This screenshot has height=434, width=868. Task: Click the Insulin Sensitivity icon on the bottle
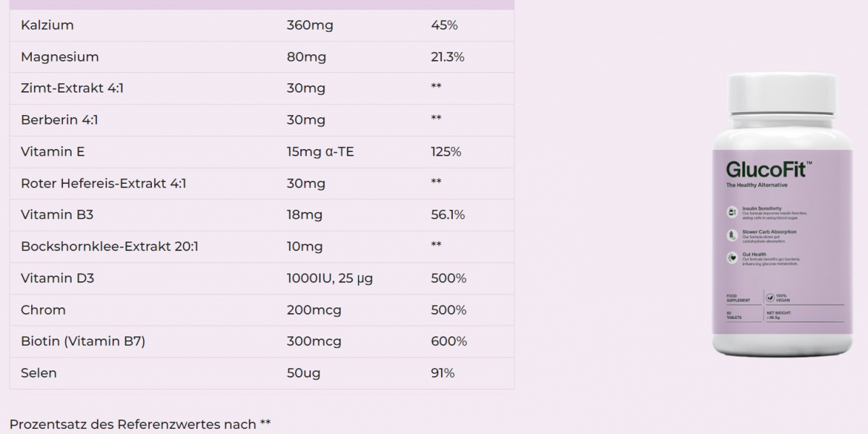(732, 211)
